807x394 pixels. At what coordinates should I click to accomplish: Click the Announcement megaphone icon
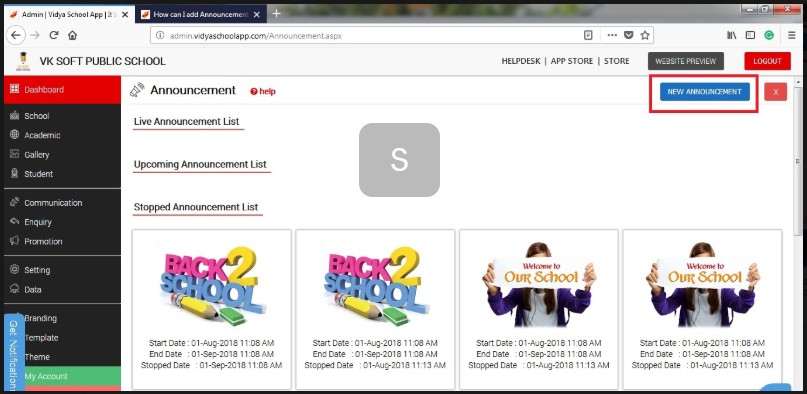(x=137, y=91)
